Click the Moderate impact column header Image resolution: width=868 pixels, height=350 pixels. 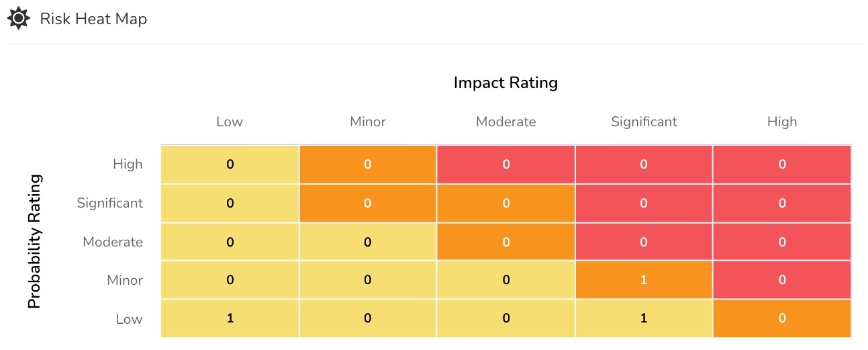(506, 122)
